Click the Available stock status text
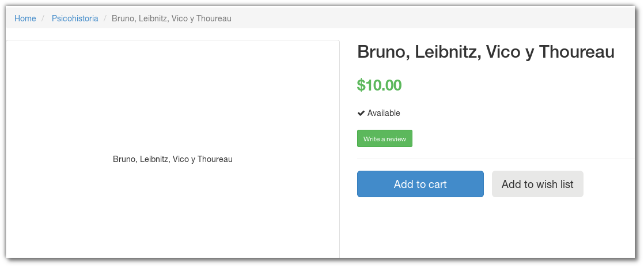Screen dimensions: 644x267 tap(384, 113)
